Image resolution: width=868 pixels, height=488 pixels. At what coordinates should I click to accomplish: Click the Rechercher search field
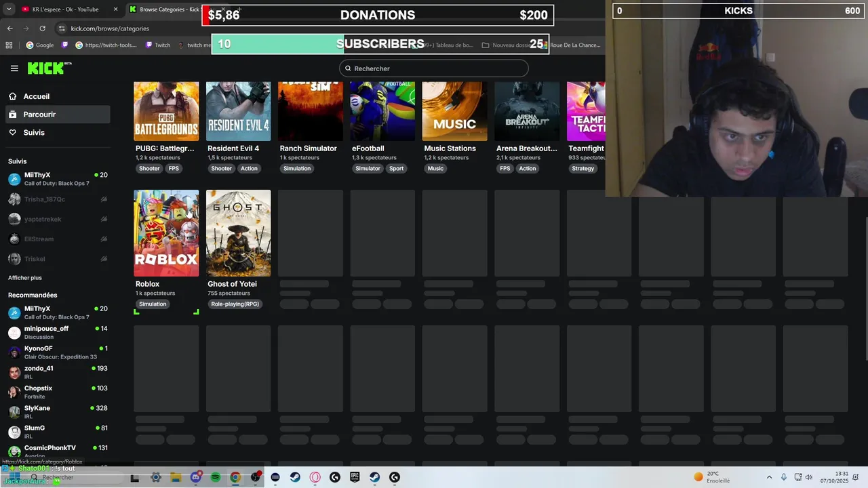point(434,68)
